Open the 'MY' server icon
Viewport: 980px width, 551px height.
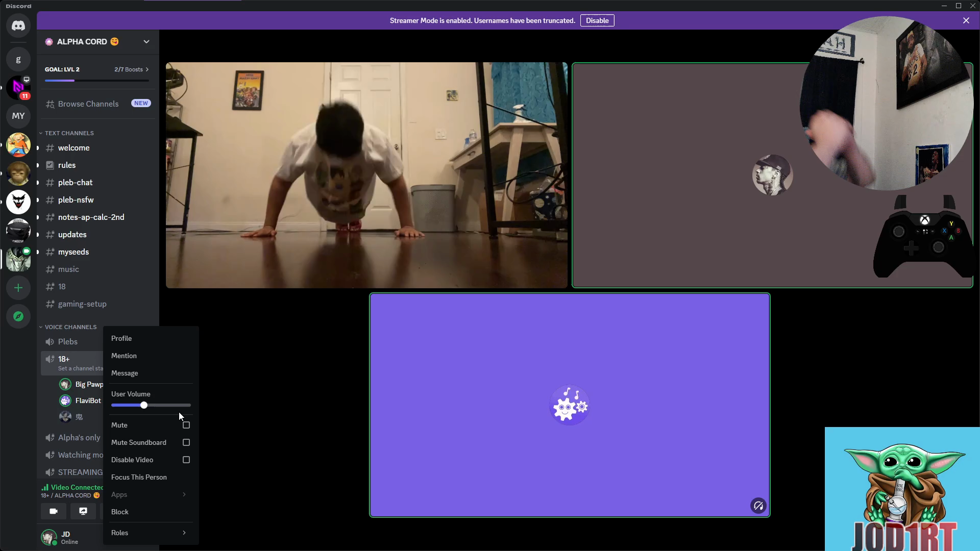pyautogui.click(x=18, y=116)
